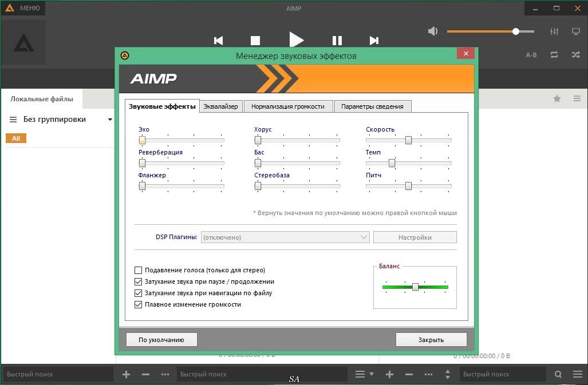Screen dimensions: 588x385
Task: Click the Баланс slider handle
Action: (415, 287)
